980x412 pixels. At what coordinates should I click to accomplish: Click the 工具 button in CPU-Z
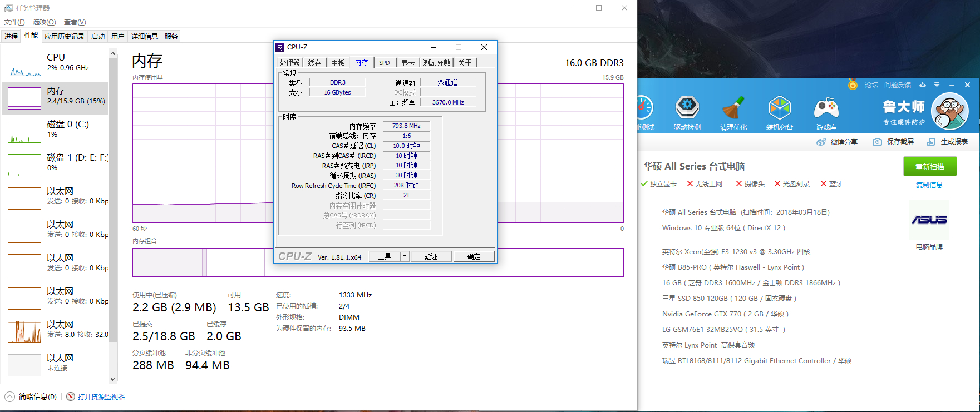385,256
